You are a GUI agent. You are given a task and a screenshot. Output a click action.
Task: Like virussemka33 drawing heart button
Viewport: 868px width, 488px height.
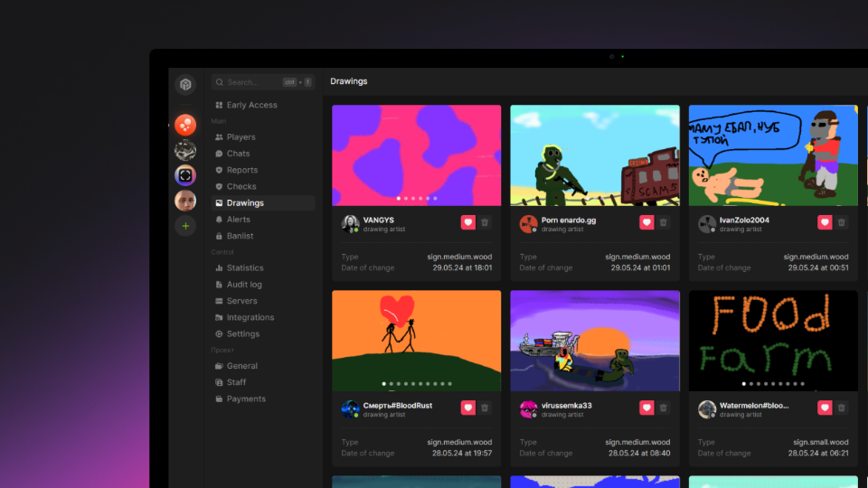[x=646, y=408]
